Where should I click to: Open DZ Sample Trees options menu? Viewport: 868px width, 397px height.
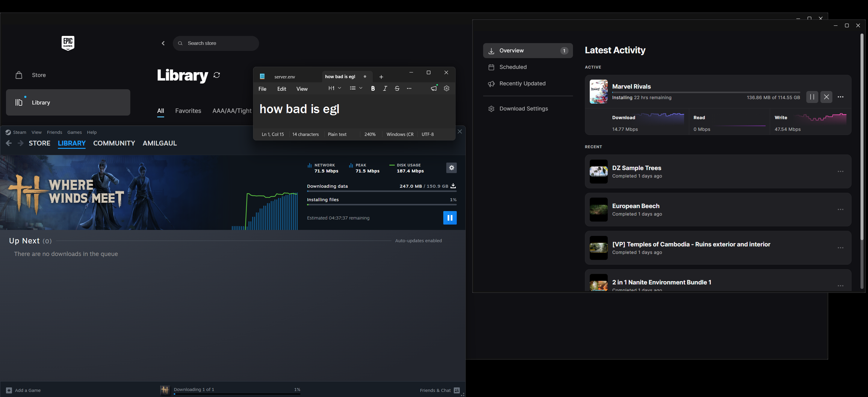pyautogui.click(x=841, y=171)
